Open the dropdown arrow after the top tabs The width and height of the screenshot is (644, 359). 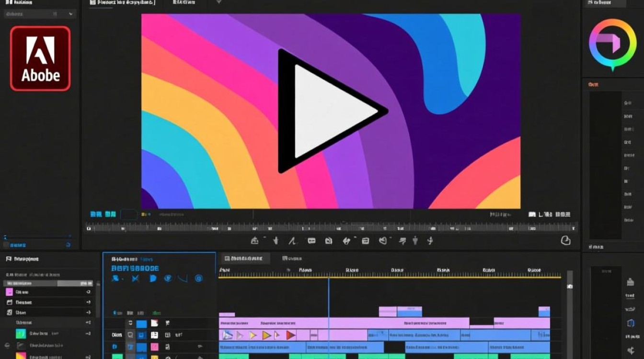tap(218, 2)
